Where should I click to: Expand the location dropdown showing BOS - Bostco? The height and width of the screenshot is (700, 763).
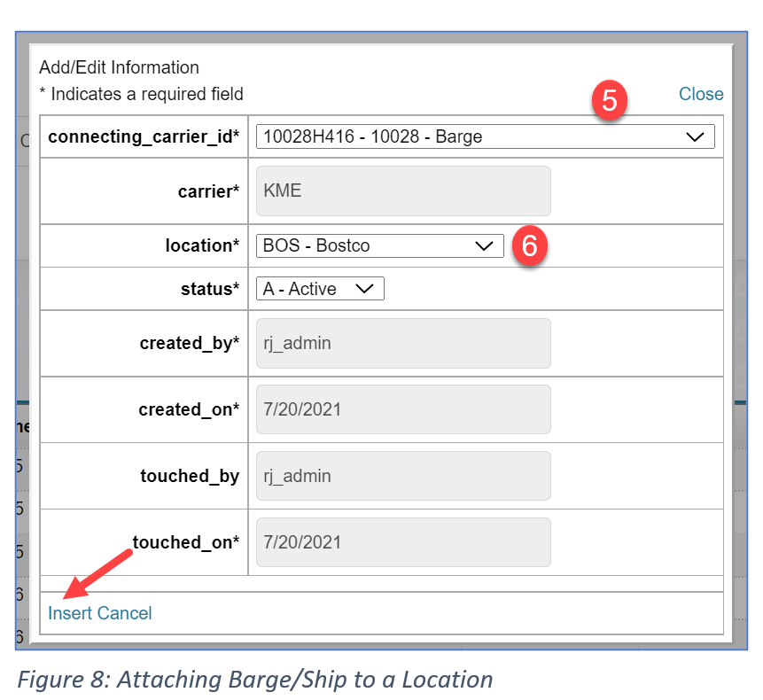379,246
